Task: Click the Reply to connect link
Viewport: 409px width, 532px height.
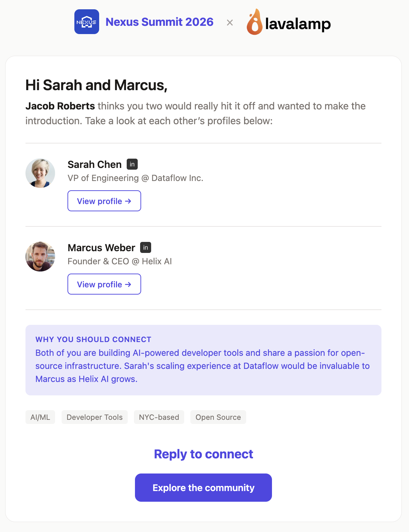Action: point(203,454)
